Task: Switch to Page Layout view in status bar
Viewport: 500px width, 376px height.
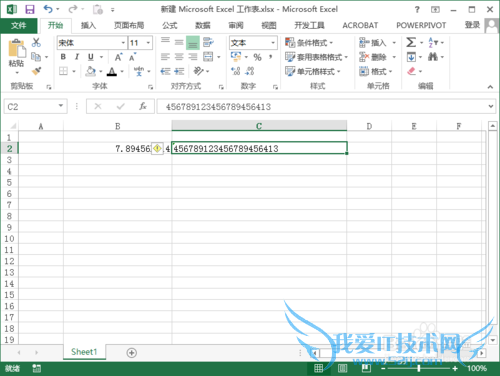Action: pos(342,368)
